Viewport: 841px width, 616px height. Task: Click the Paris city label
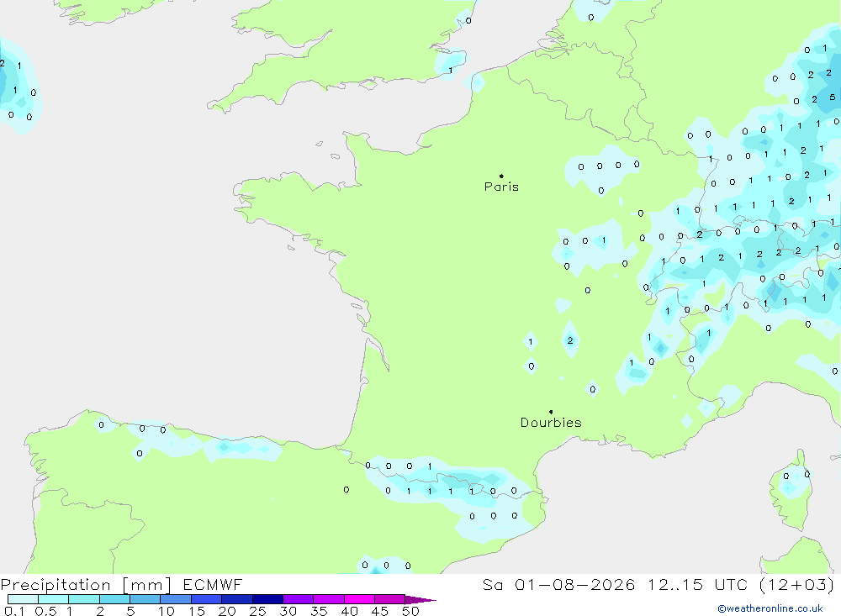[501, 187]
